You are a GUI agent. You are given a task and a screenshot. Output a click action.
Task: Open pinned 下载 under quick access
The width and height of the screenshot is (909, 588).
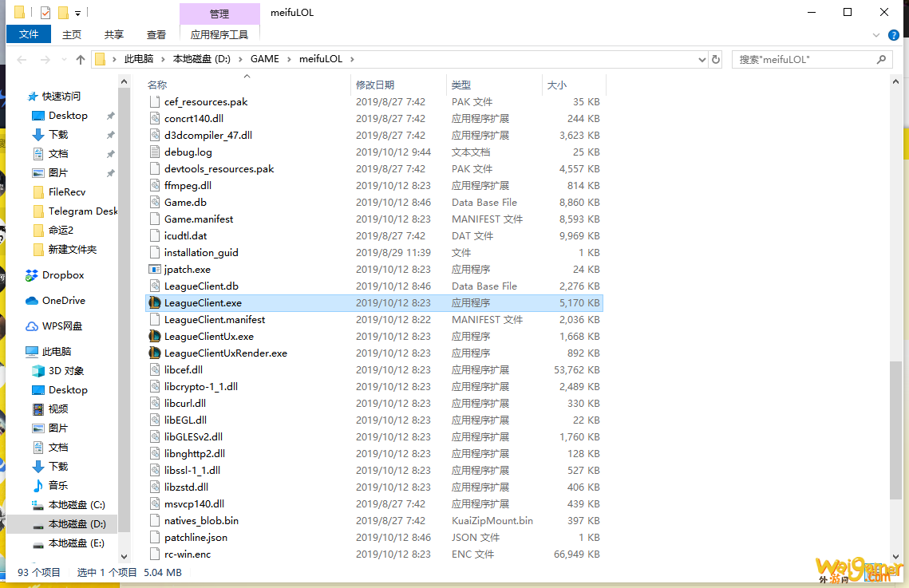(58, 134)
